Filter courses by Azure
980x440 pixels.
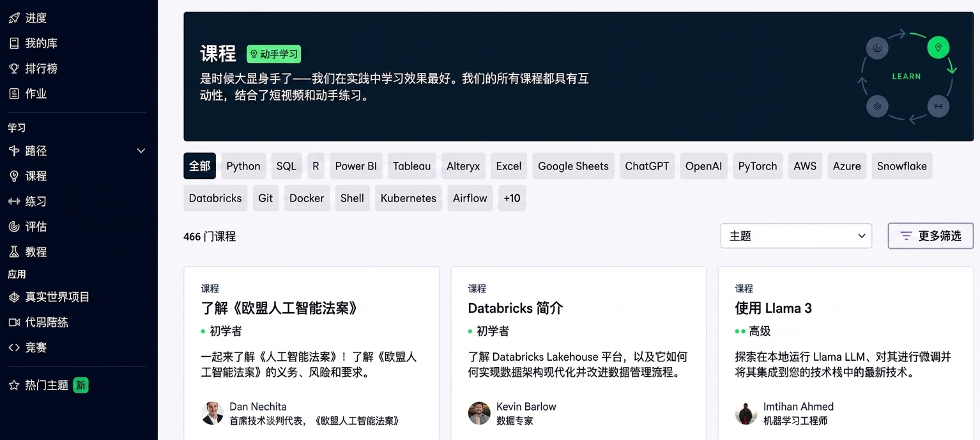click(x=847, y=166)
